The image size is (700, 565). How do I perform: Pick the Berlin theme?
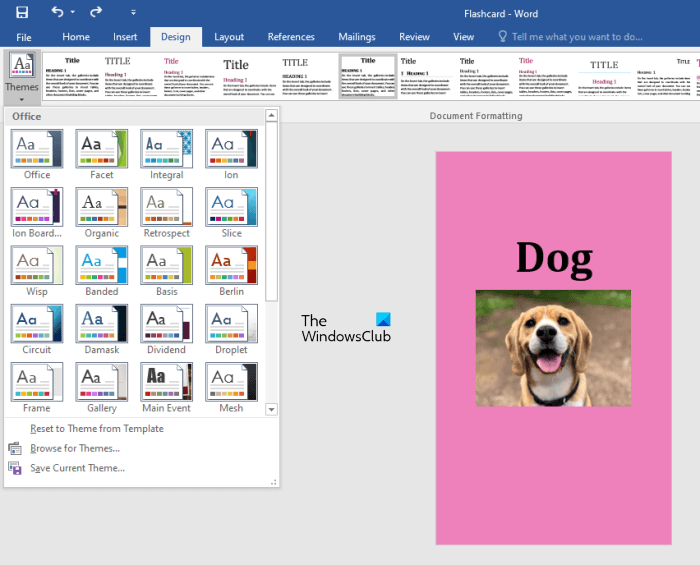231,264
